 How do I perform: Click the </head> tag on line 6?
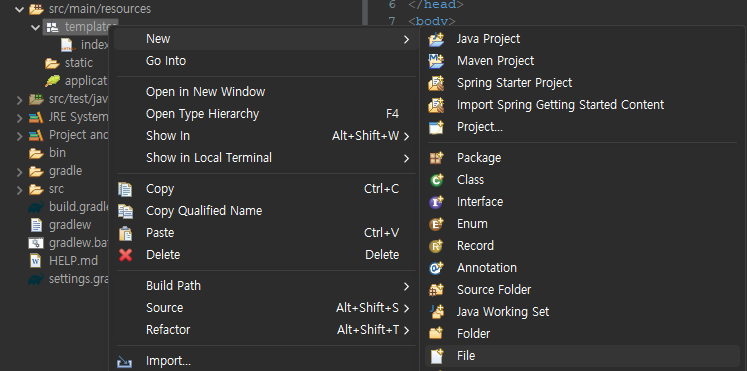(435, 5)
